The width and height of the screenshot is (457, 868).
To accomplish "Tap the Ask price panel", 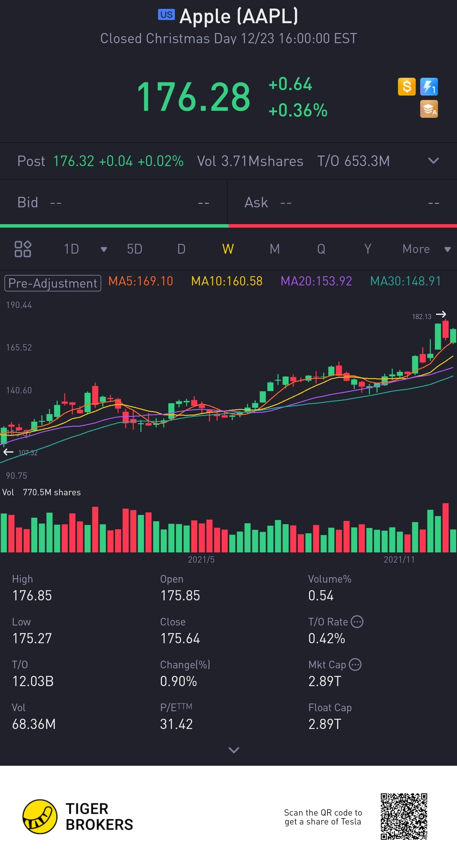I will point(342,202).
